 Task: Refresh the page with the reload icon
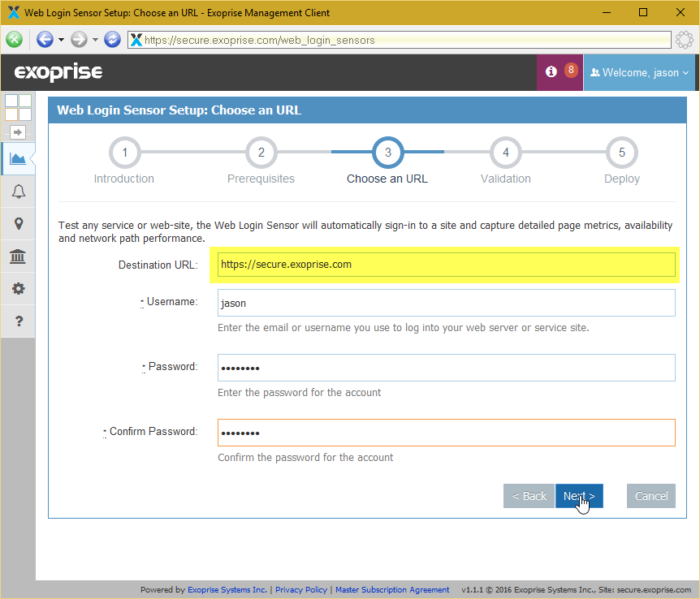click(113, 39)
